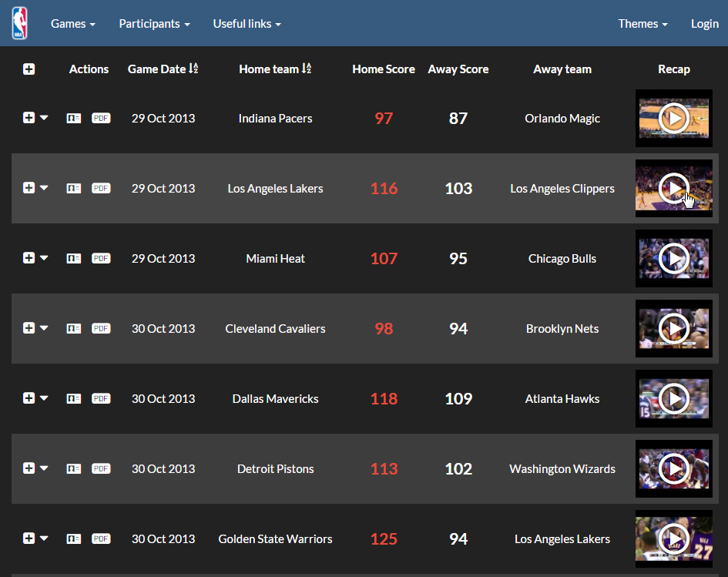Open the Participants menu
728x577 pixels.
154,24
